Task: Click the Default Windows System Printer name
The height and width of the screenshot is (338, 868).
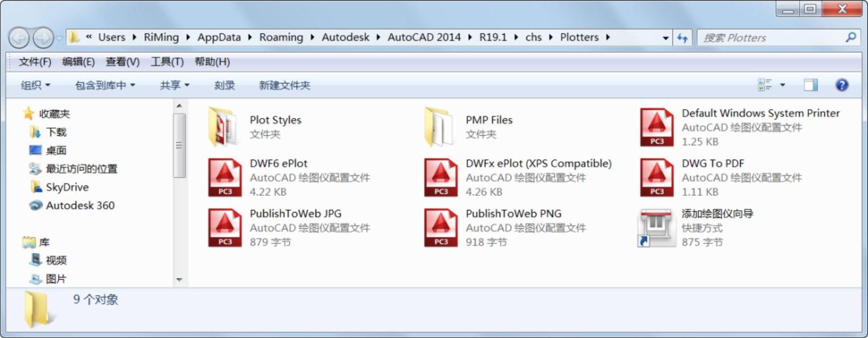Action: [760, 113]
